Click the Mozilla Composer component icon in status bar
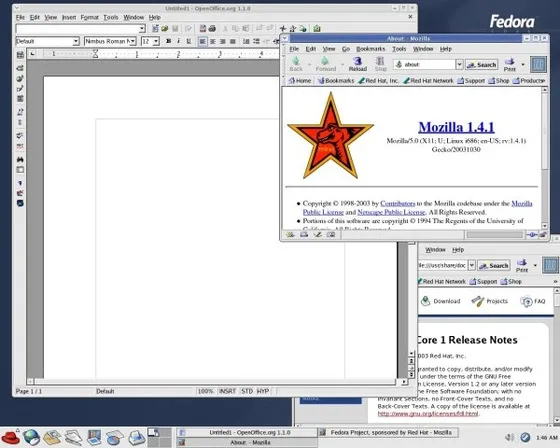Viewport: 560px width, 448px height. 318,235
